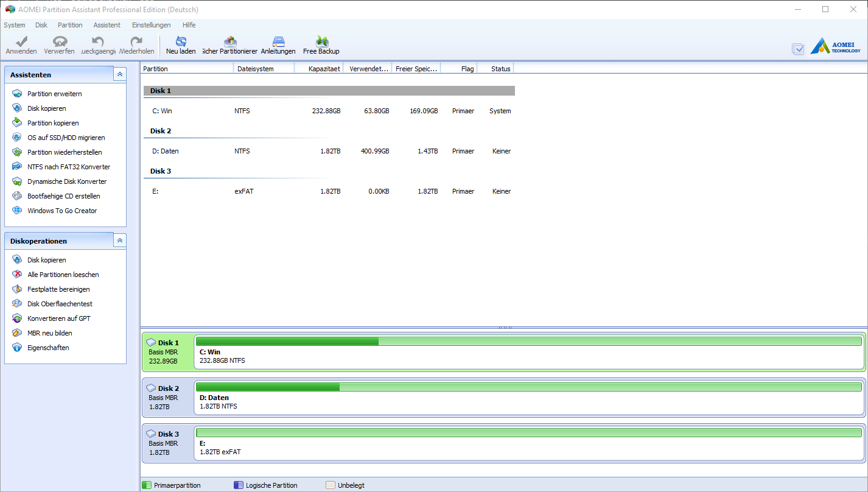Select the C: Win usage bar in Disk 1
The width and height of the screenshot is (868, 492).
click(x=529, y=342)
